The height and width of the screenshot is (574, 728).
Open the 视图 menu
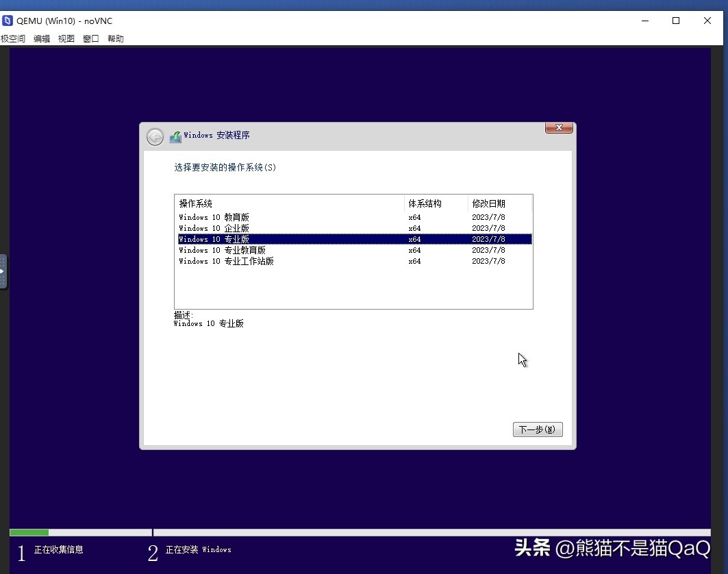(x=66, y=38)
